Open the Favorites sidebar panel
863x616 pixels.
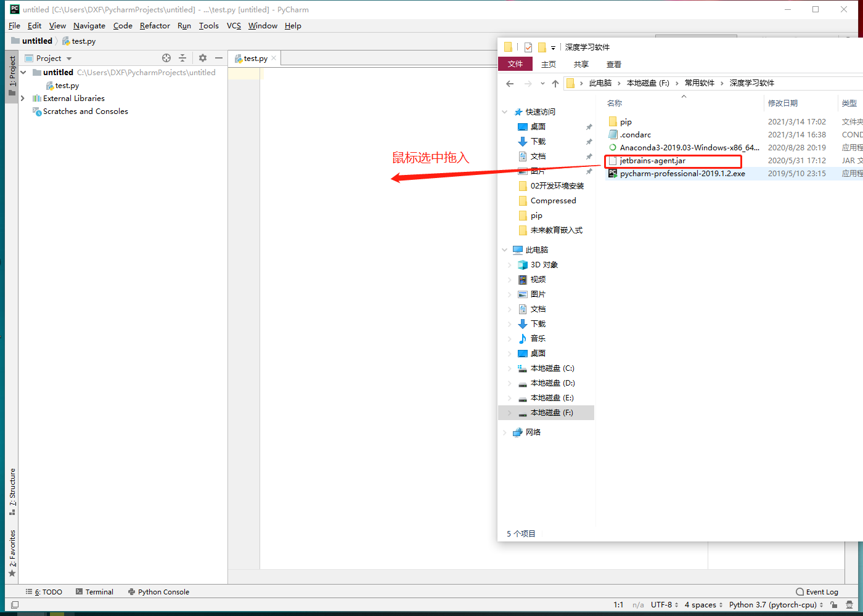13,548
